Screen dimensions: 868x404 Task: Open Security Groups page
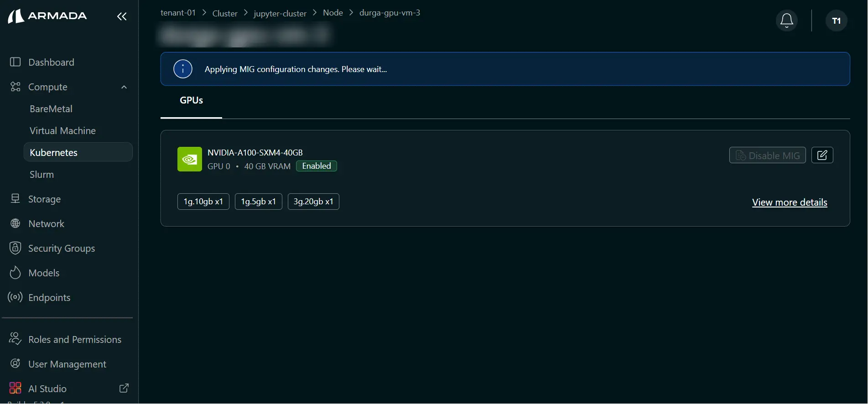[62, 248]
